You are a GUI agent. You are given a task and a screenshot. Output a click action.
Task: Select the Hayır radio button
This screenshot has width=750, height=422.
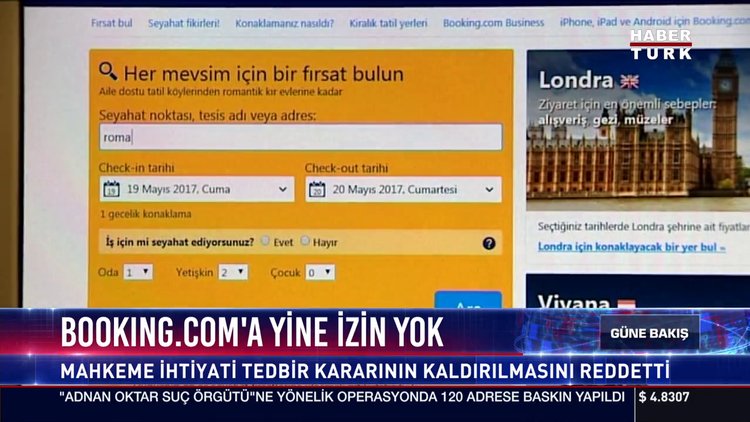tap(305, 241)
